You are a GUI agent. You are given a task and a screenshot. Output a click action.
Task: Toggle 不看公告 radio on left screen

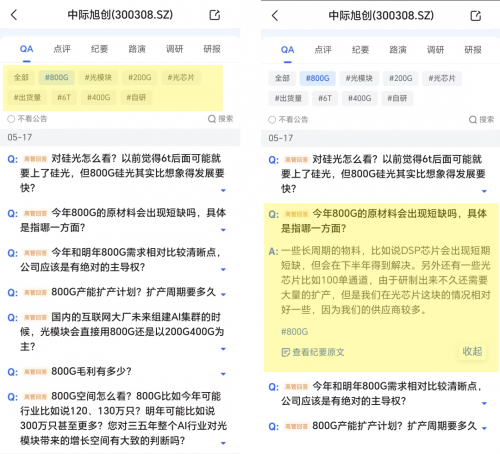pos(11,119)
